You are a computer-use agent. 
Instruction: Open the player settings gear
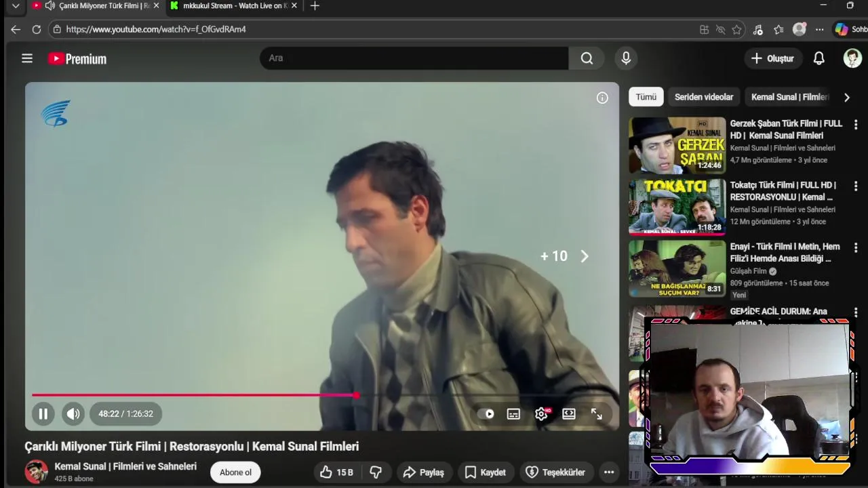coord(541,414)
